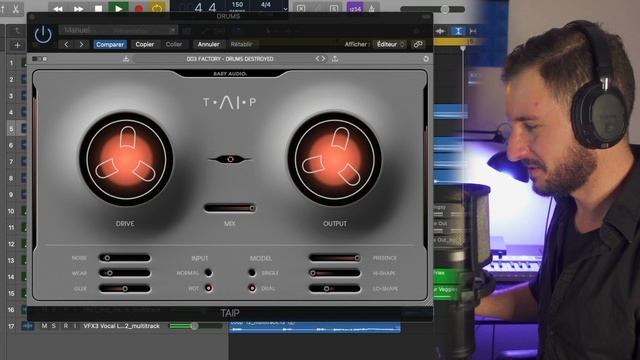
Task: Adjust the Wear slider
Action: click(x=124, y=273)
